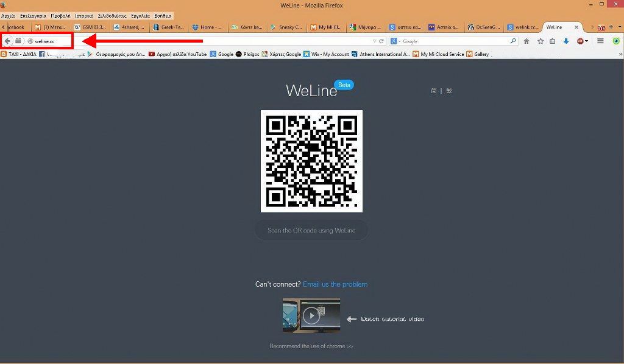Follow Recommend the use of chrome link
Screen dimensions: 624x364
point(311,346)
